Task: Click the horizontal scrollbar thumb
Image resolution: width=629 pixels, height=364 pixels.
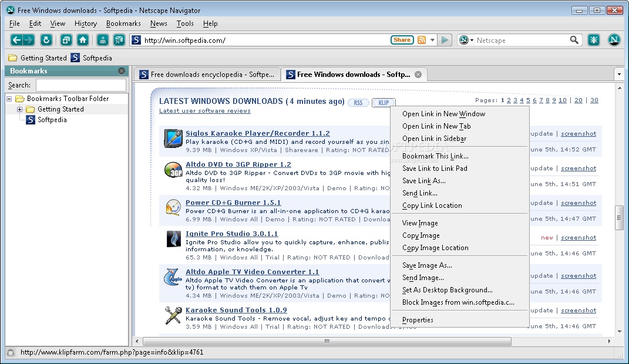Action: (x=327, y=341)
